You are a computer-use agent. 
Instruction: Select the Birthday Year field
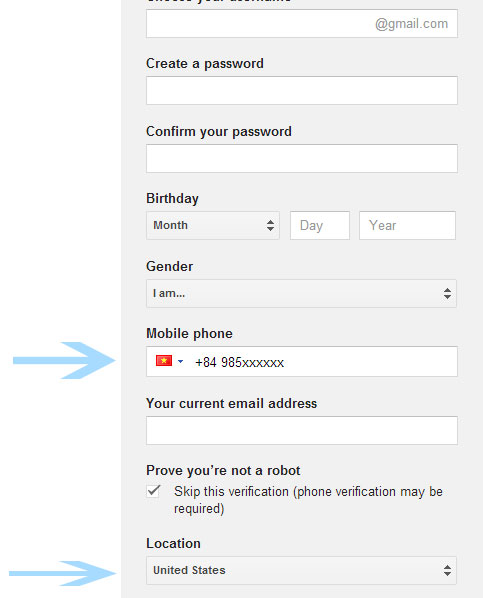coord(407,225)
